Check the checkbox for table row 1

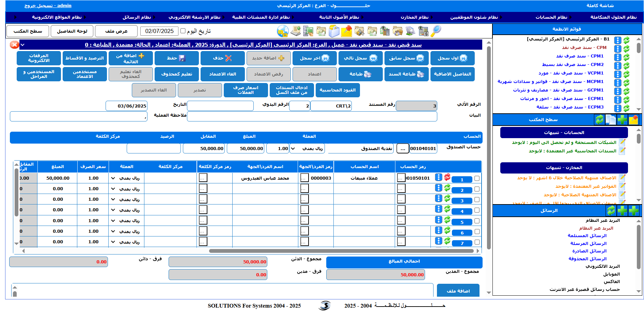point(477,178)
